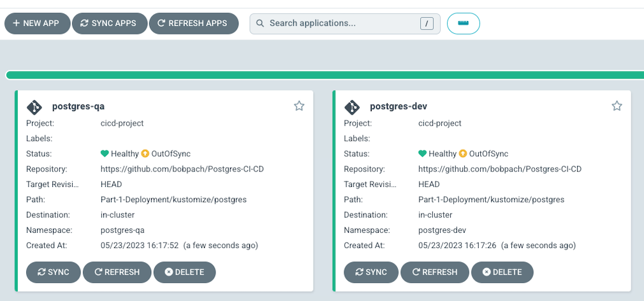
Task: Click postgres-qa Healthy heart icon
Action: pyautogui.click(x=105, y=154)
